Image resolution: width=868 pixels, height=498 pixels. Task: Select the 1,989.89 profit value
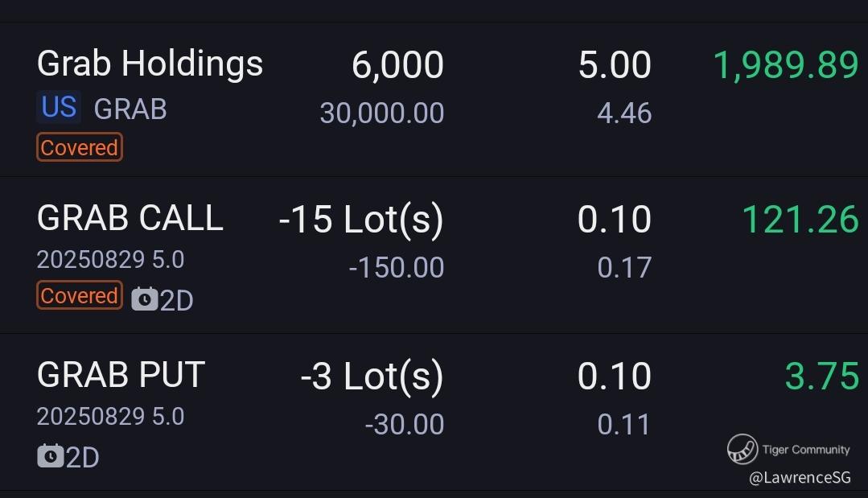(x=786, y=64)
